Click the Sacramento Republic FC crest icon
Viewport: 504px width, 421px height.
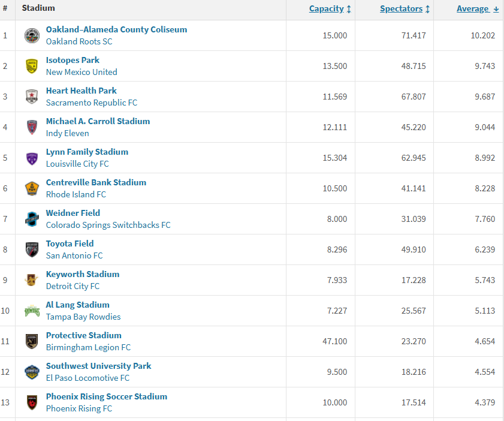click(32, 97)
